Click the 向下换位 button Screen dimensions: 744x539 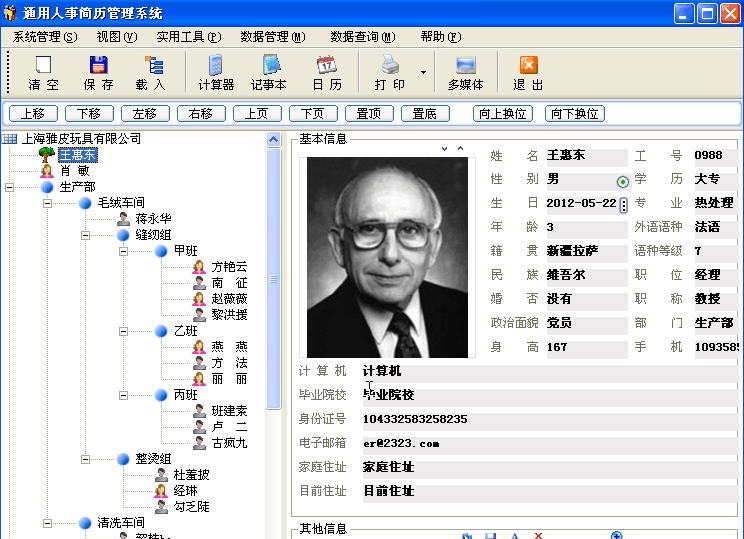point(575,113)
